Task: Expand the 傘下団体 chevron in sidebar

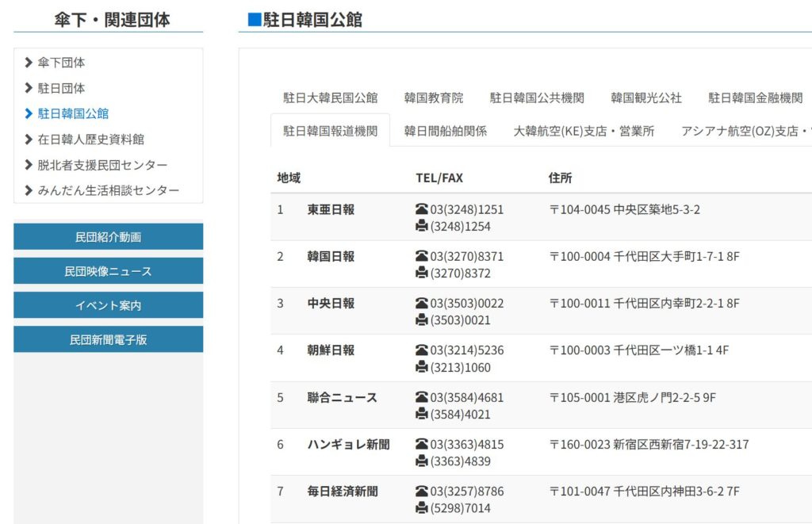Action: pyautogui.click(x=29, y=63)
